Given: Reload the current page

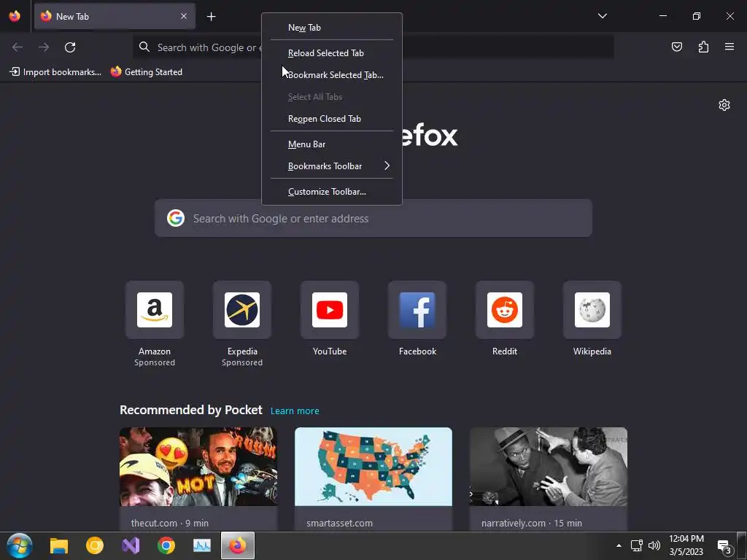Looking at the screenshot, I should coord(70,47).
